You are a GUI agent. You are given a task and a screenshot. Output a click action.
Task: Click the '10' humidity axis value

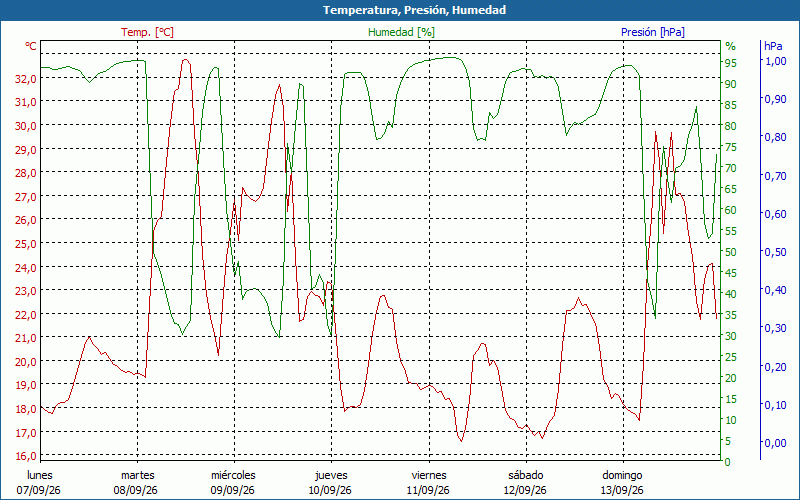(x=731, y=421)
